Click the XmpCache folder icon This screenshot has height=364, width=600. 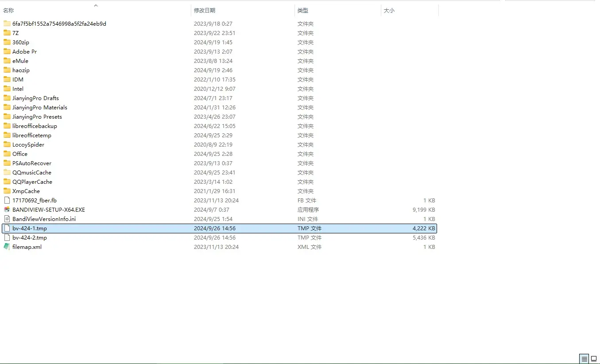click(x=7, y=191)
